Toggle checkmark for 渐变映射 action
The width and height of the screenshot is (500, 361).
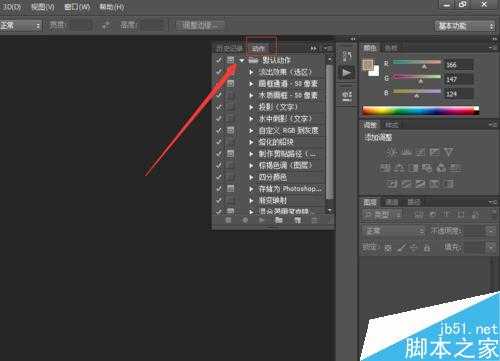(x=219, y=200)
